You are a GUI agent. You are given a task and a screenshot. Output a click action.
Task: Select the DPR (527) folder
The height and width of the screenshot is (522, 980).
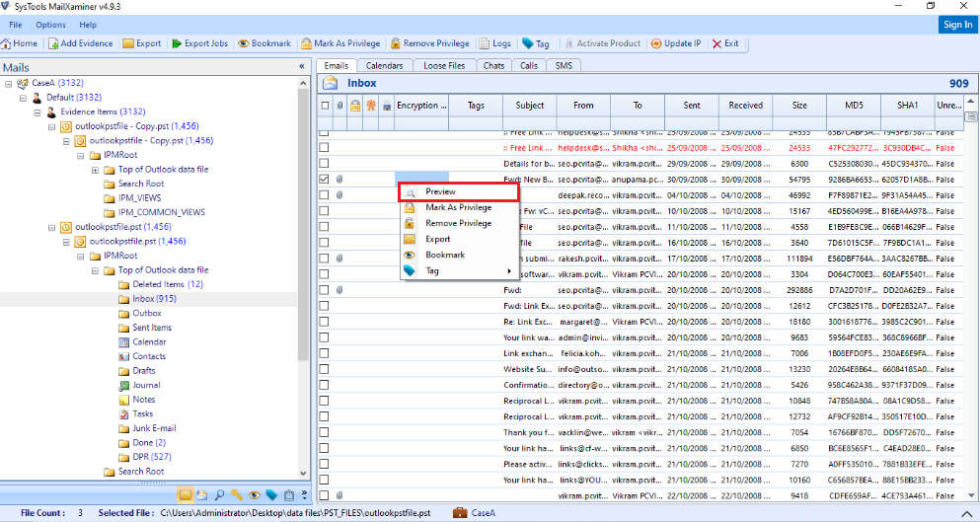[152, 458]
